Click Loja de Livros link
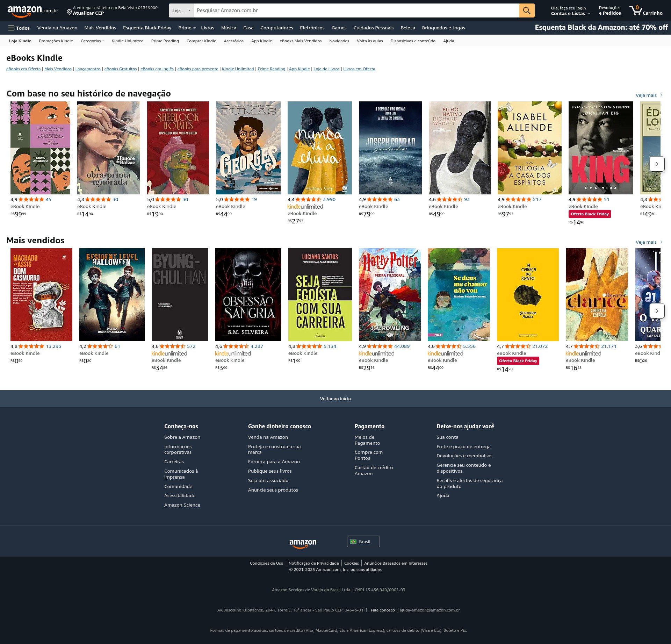The height and width of the screenshot is (644, 671). tap(326, 69)
